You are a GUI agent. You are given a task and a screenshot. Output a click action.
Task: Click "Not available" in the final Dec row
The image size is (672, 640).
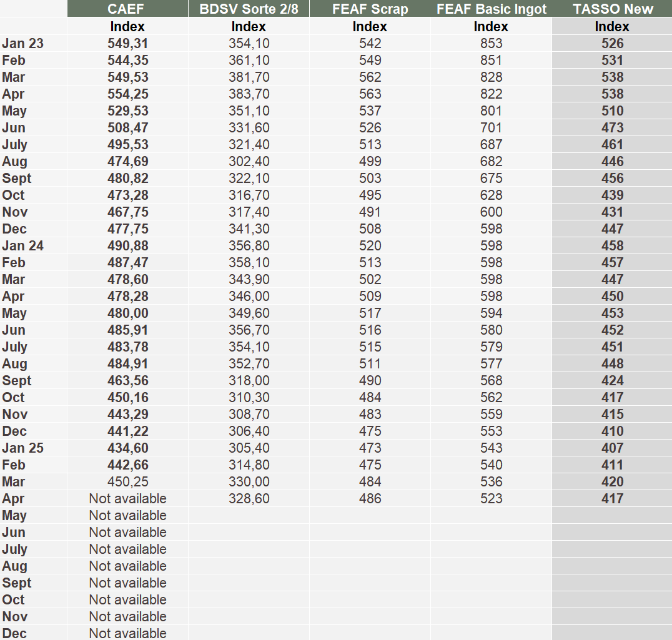(x=127, y=633)
